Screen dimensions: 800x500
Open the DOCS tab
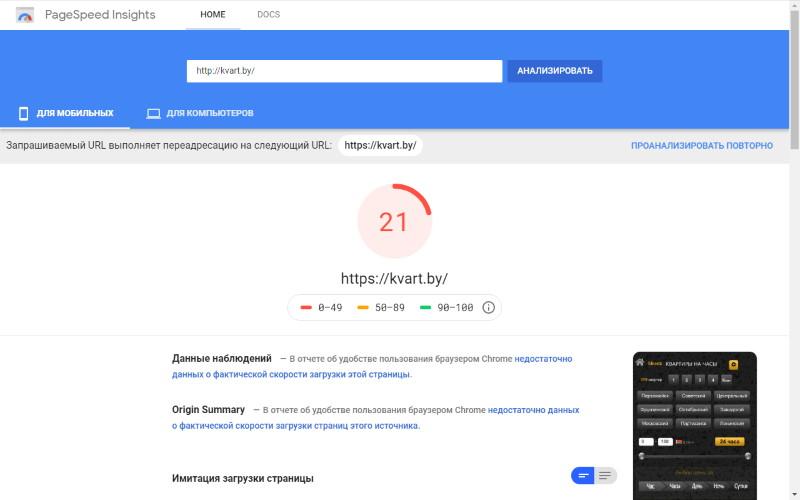[268, 15]
